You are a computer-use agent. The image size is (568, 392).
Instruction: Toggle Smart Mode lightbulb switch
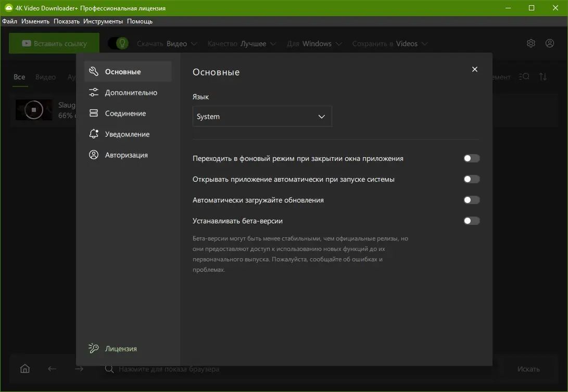coord(119,44)
